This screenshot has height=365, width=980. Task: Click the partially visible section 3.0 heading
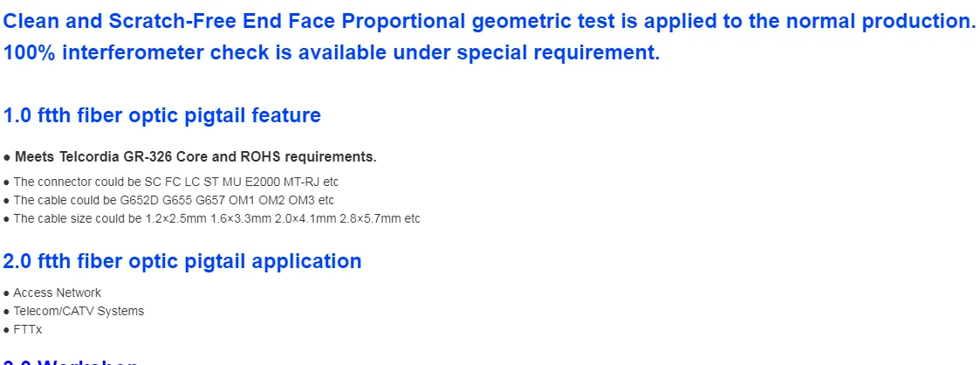point(70,361)
